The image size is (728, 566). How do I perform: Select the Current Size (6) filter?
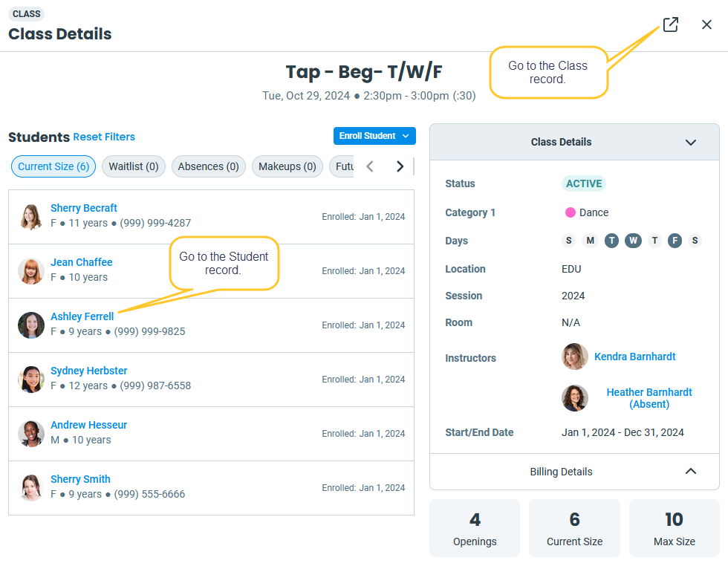pos(53,166)
